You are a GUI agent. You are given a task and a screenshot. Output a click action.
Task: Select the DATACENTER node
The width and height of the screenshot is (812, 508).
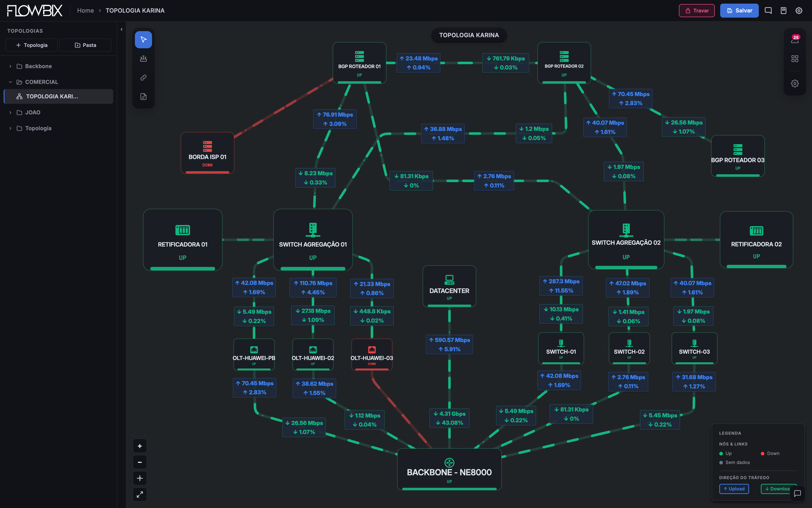pyautogui.click(x=449, y=286)
